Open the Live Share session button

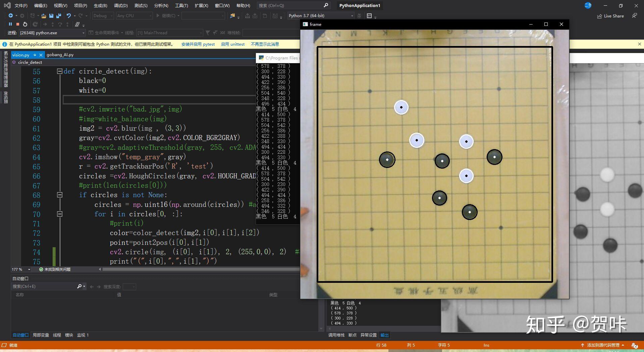(x=610, y=16)
